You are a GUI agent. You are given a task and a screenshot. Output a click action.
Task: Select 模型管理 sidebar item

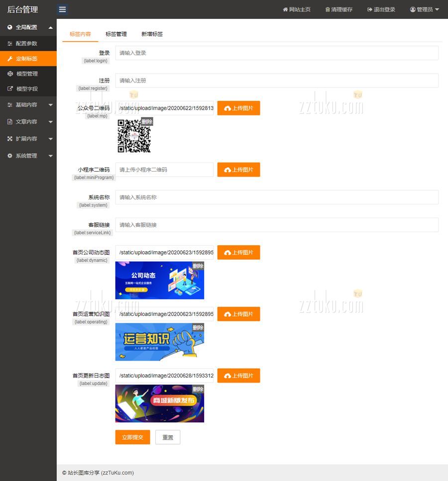click(27, 74)
